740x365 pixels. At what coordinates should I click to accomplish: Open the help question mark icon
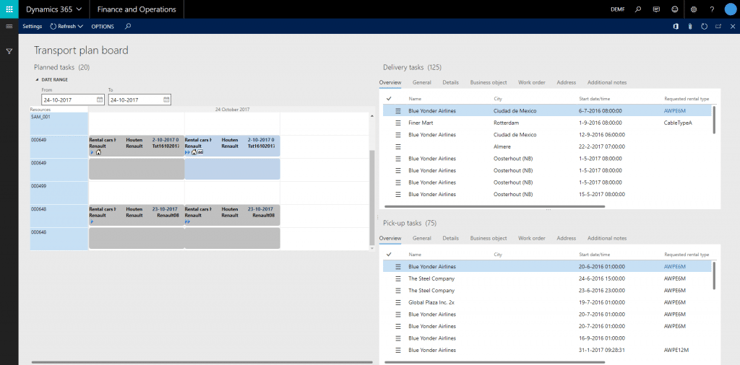(712, 9)
